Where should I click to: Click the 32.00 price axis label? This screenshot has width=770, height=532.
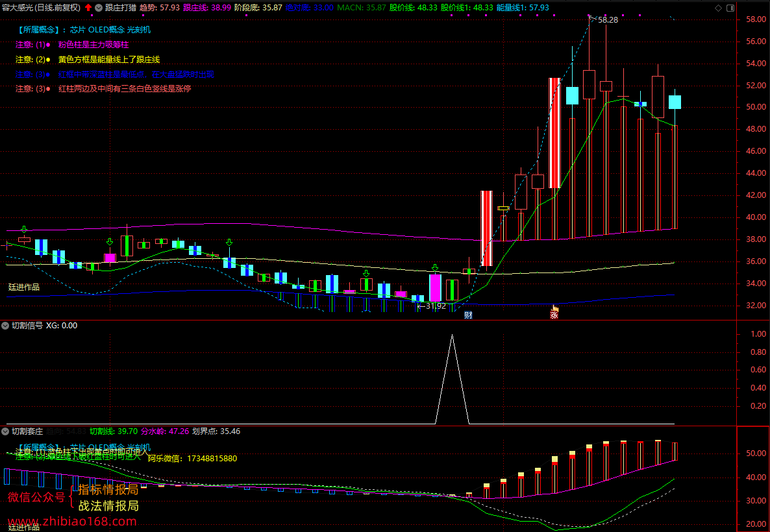(x=755, y=306)
